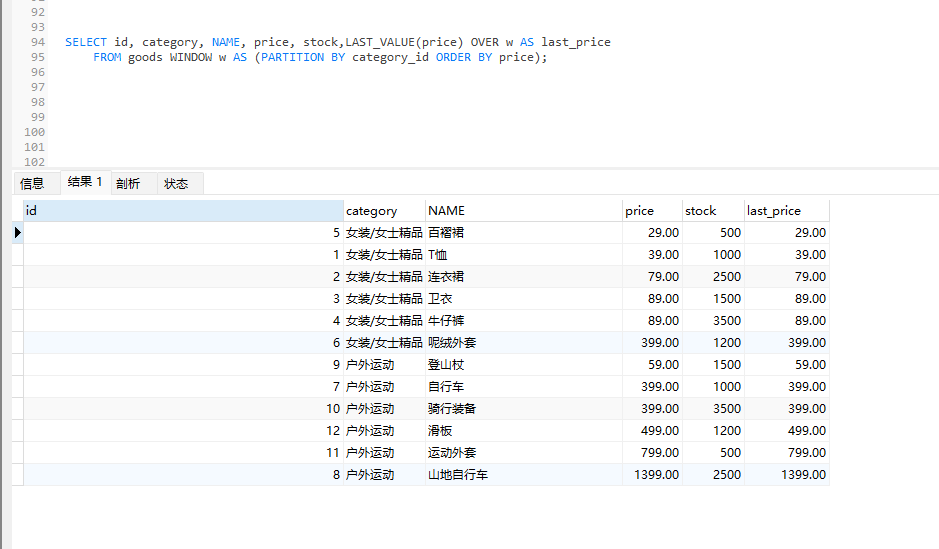Click the last_price column header

(x=787, y=211)
